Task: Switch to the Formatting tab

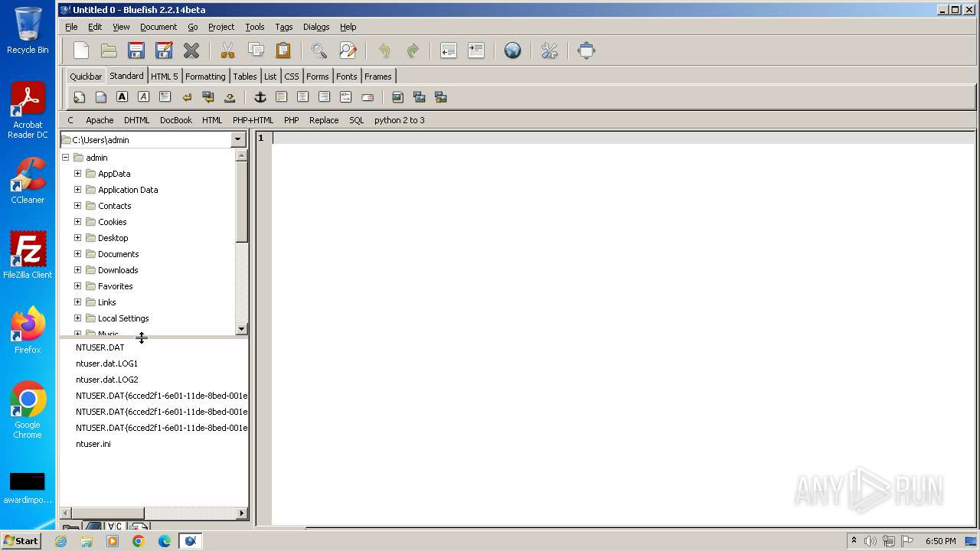Action: [x=205, y=77]
